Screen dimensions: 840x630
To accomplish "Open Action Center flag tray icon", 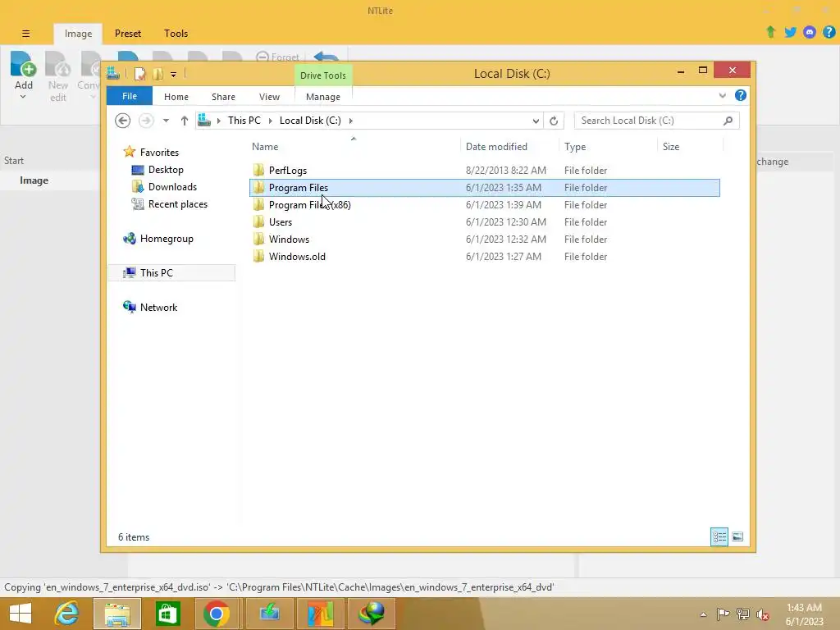I will (x=723, y=614).
